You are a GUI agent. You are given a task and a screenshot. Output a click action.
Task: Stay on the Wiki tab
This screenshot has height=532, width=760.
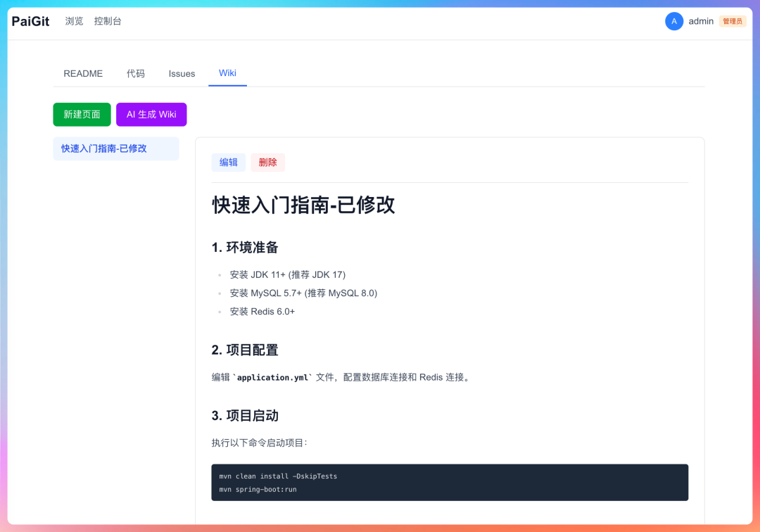[227, 73]
